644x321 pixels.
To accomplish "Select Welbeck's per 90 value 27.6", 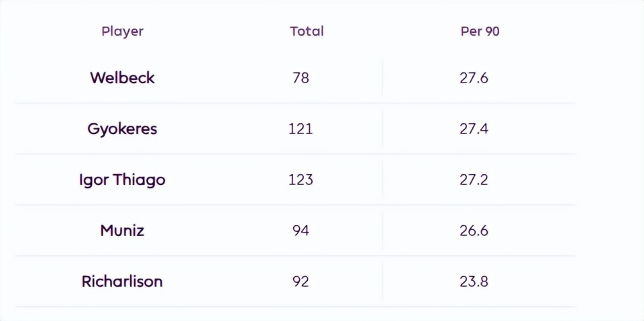I will (474, 78).
